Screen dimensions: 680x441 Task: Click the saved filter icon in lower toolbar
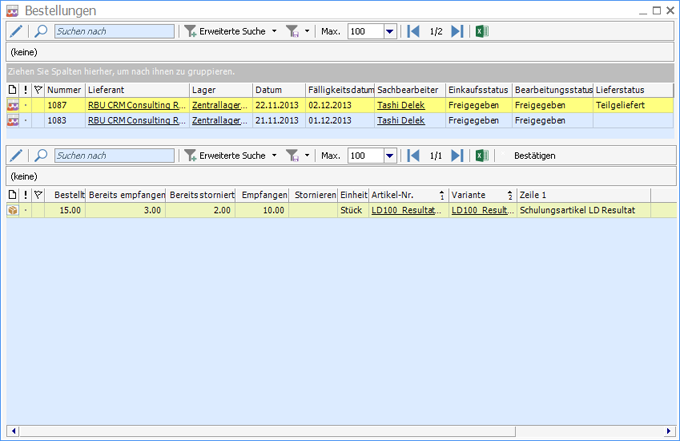tap(293, 155)
